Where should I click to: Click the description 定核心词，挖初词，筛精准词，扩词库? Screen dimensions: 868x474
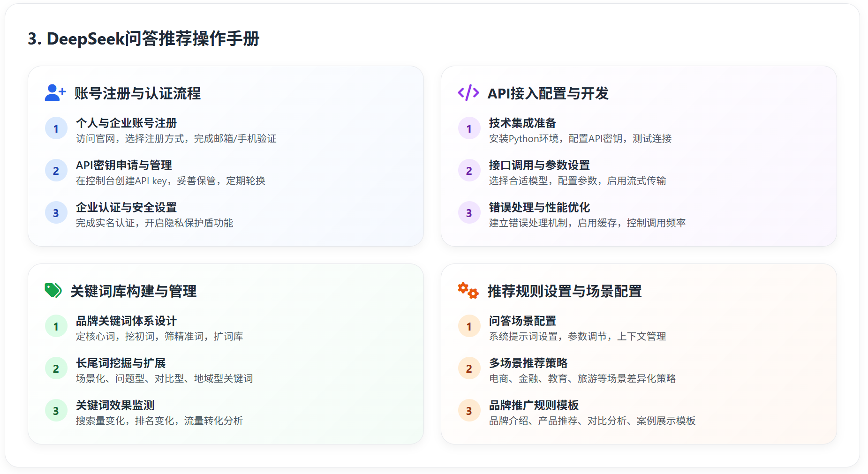[159, 337]
